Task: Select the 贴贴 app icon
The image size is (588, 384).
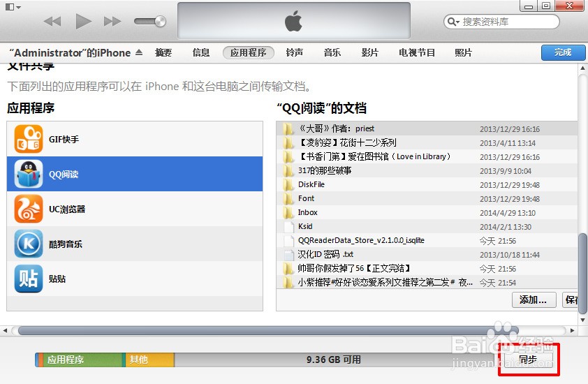Action: pyautogui.click(x=29, y=279)
